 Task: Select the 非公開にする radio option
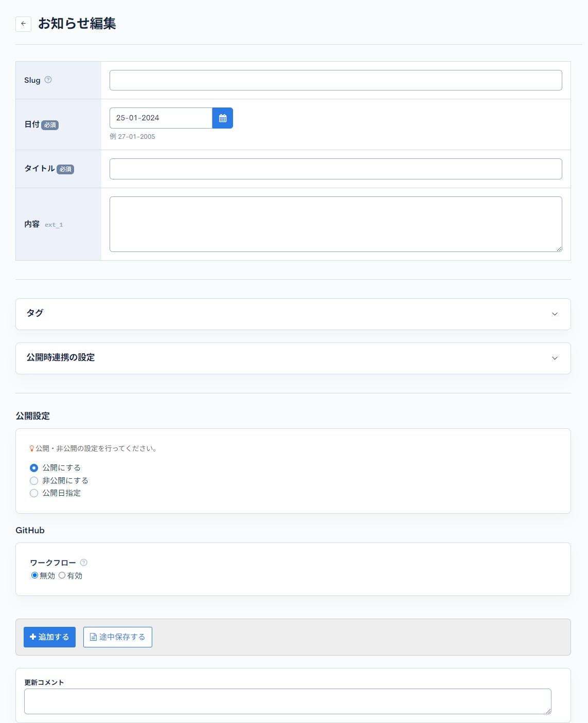click(x=34, y=480)
